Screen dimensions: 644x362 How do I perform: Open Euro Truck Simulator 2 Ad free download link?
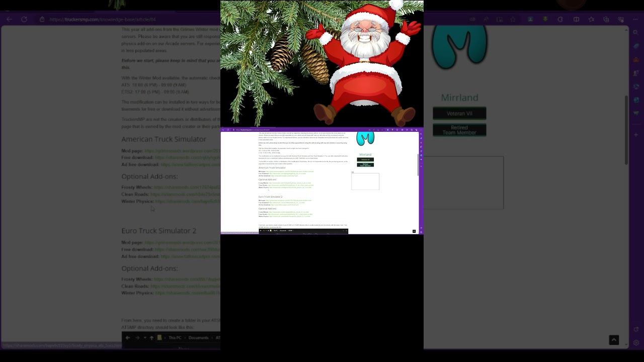point(285,205)
